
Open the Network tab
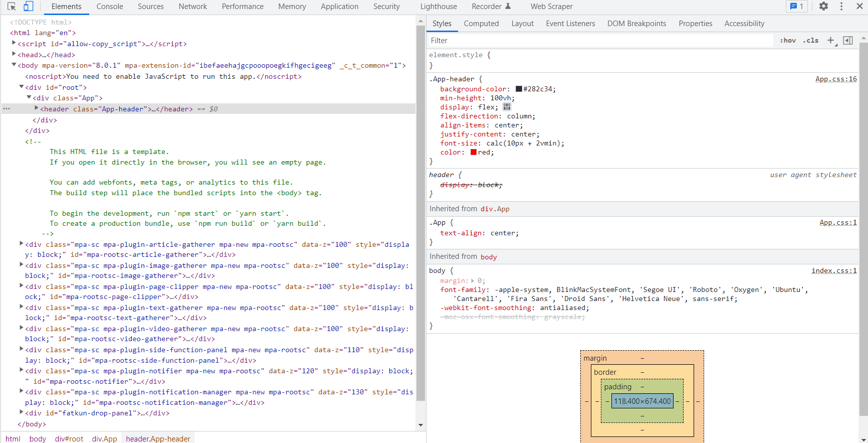(193, 7)
